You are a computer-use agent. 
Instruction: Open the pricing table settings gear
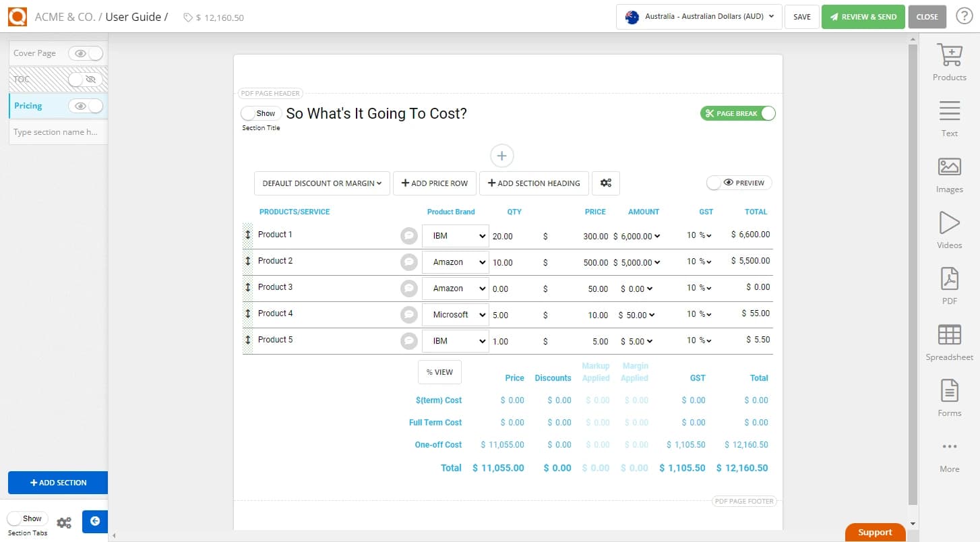coord(605,183)
